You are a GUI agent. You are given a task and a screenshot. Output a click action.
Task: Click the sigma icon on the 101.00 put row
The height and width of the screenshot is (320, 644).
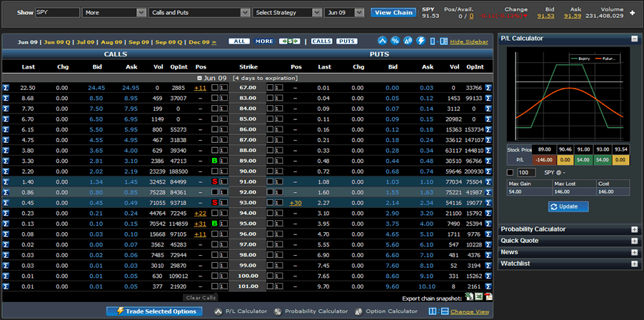pyautogui.click(x=488, y=286)
